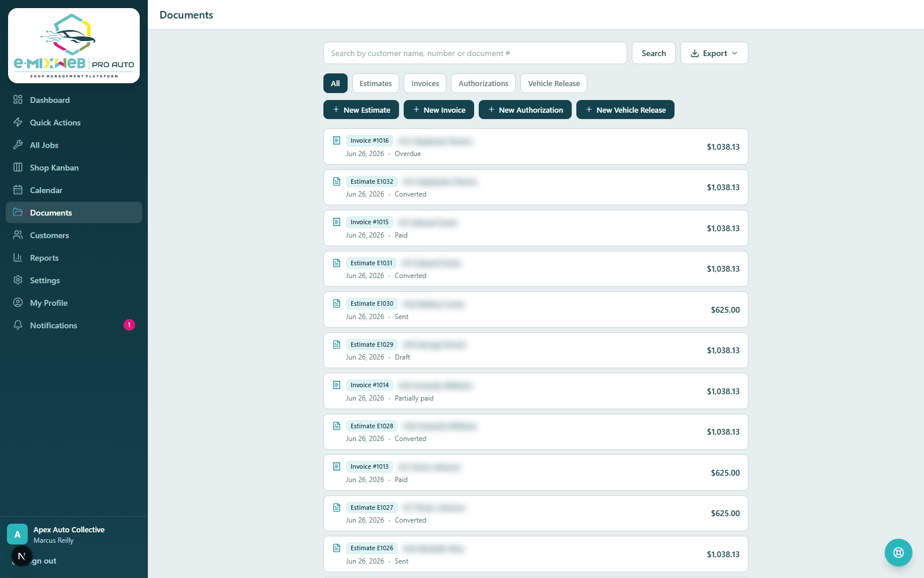Click the Notifications bell icon
The image size is (924, 578).
click(18, 325)
